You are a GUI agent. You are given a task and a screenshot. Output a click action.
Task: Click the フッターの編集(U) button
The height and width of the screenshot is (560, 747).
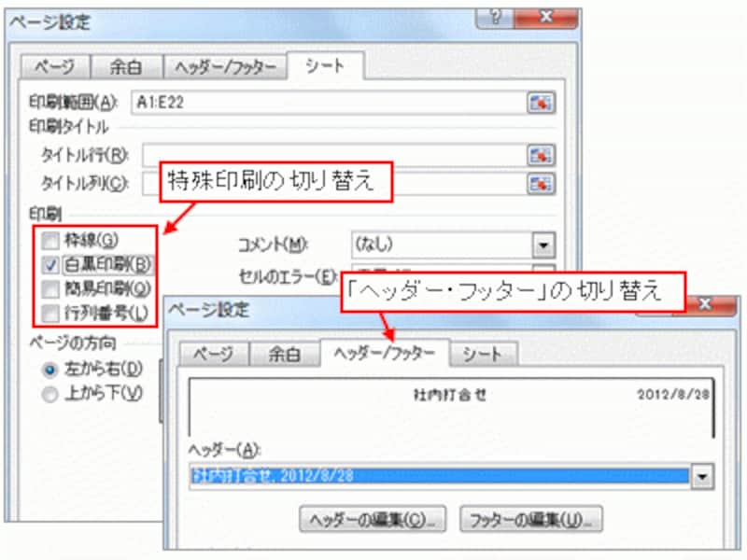point(531,520)
